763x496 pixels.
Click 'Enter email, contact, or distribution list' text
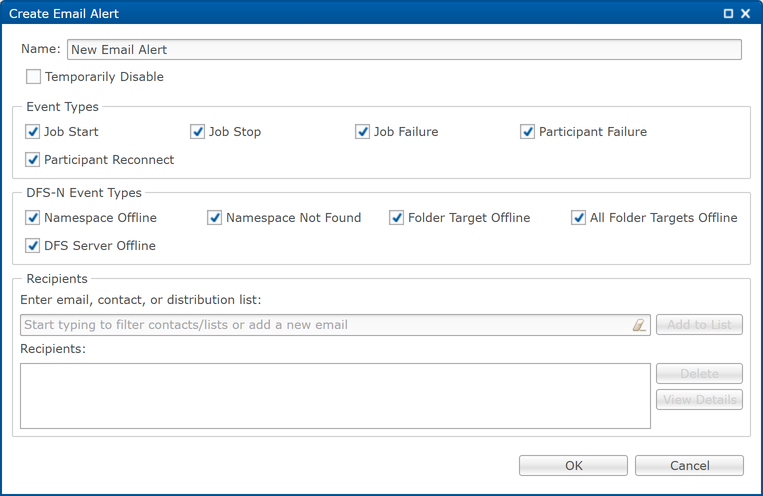(141, 300)
